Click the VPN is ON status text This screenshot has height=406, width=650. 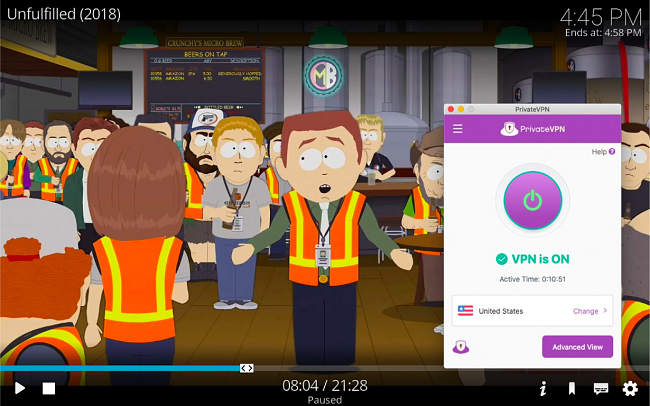[540, 259]
